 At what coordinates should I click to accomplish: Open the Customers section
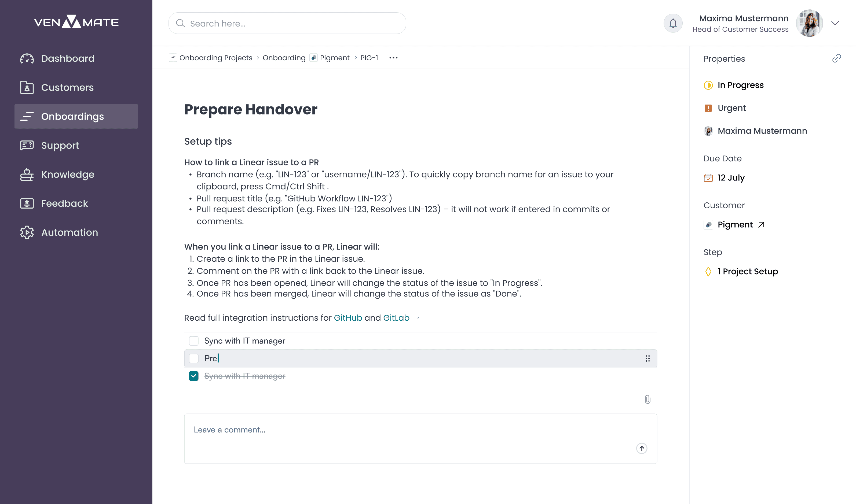(x=67, y=87)
